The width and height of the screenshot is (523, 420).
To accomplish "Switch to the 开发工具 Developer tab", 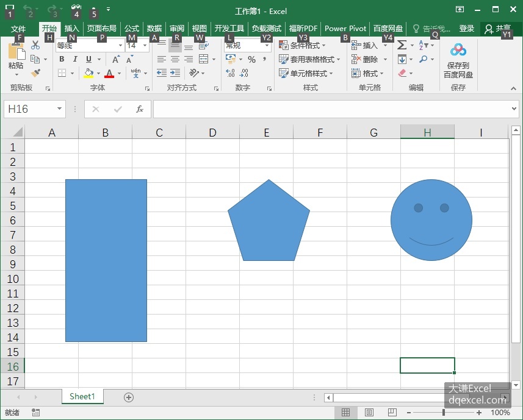I will point(229,29).
